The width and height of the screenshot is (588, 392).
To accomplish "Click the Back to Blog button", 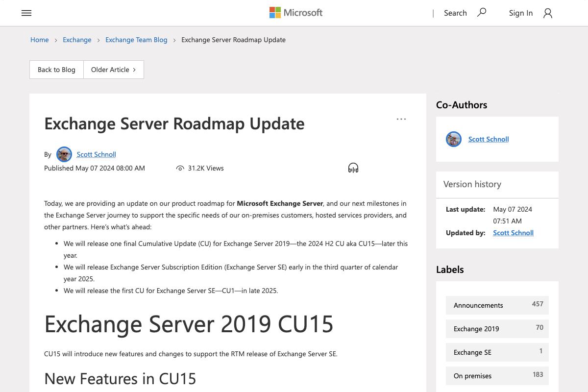I will (x=56, y=70).
